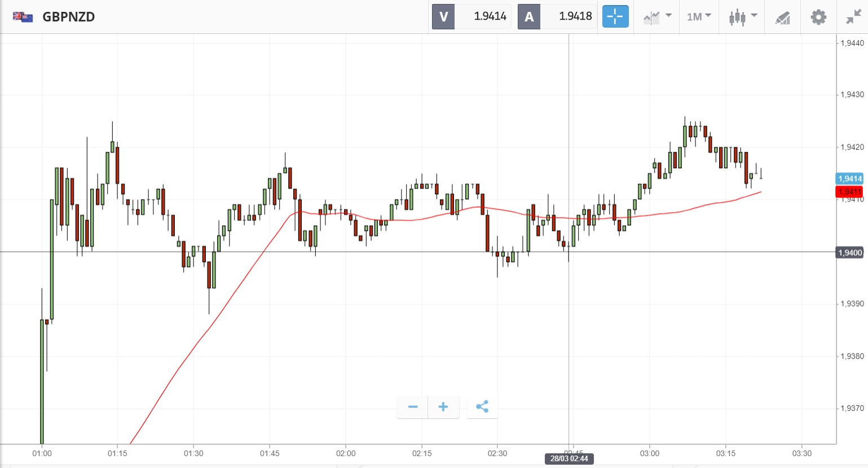This screenshot has width=868, height=468.
Task: Click the V sell price 1.9414 button
Action: [472, 16]
